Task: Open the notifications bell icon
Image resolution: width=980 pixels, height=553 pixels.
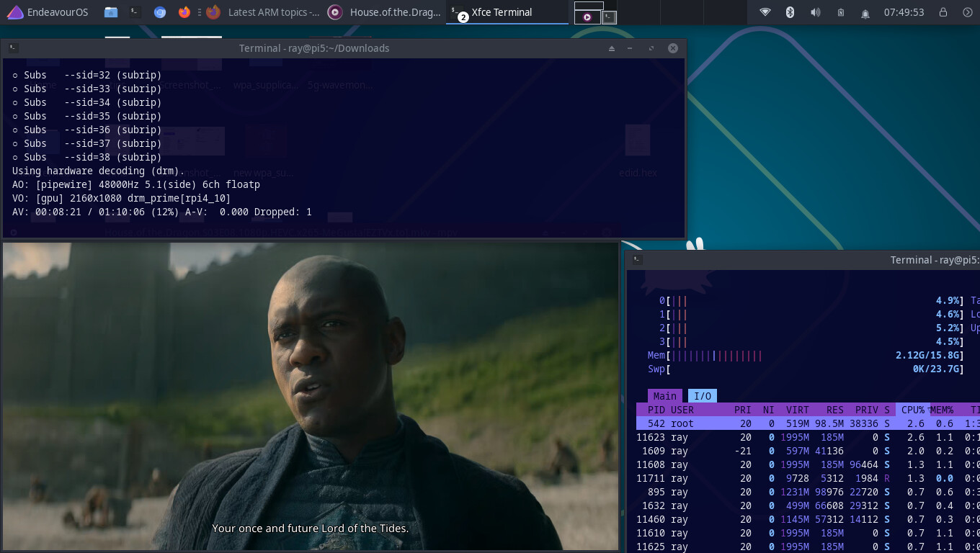Action: tap(865, 12)
